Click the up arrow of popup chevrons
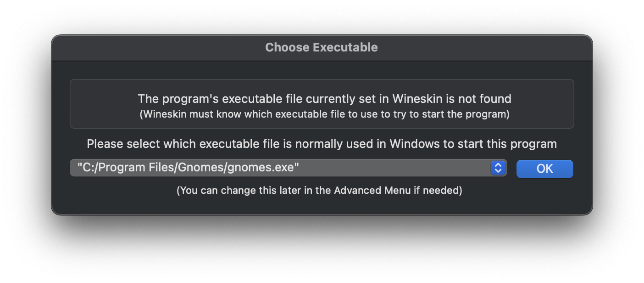The height and width of the screenshot is (283, 644). pos(498,165)
